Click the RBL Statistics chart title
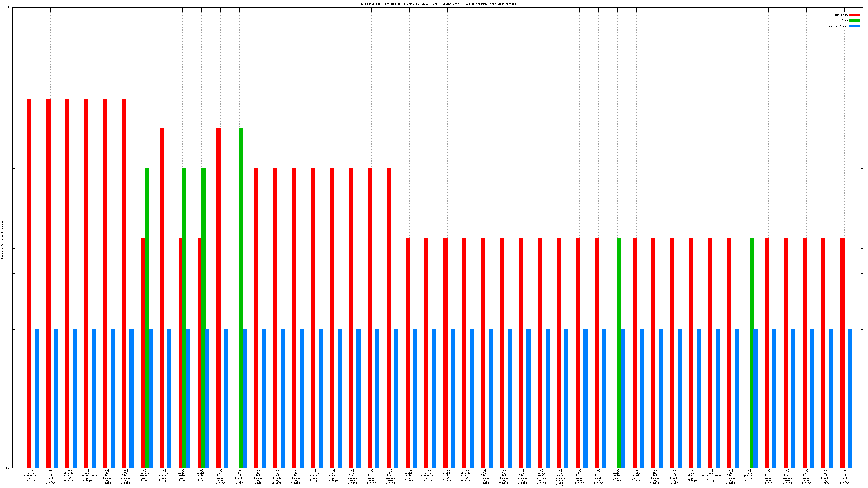The width and height of the screenshot is (868, 488). pos(437,4)
